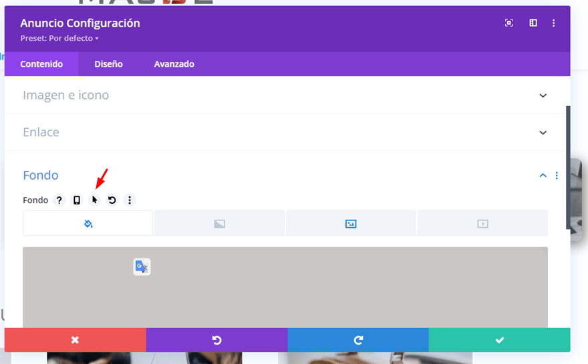Screen dimensions: 588x364
Task: Open the Preset: Por defecto dropdown
Action: pos(59,38)
